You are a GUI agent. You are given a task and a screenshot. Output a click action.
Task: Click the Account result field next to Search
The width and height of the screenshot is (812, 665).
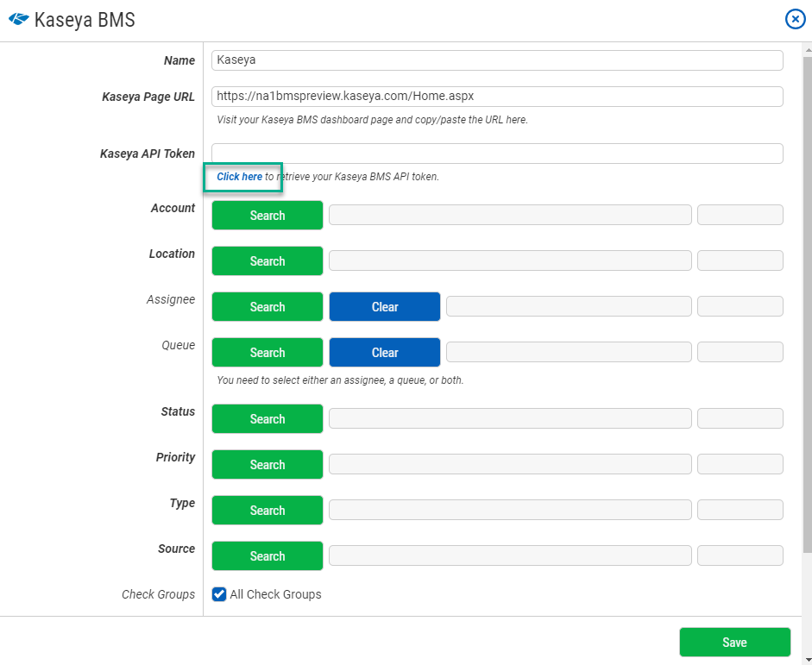coord(509,215)
